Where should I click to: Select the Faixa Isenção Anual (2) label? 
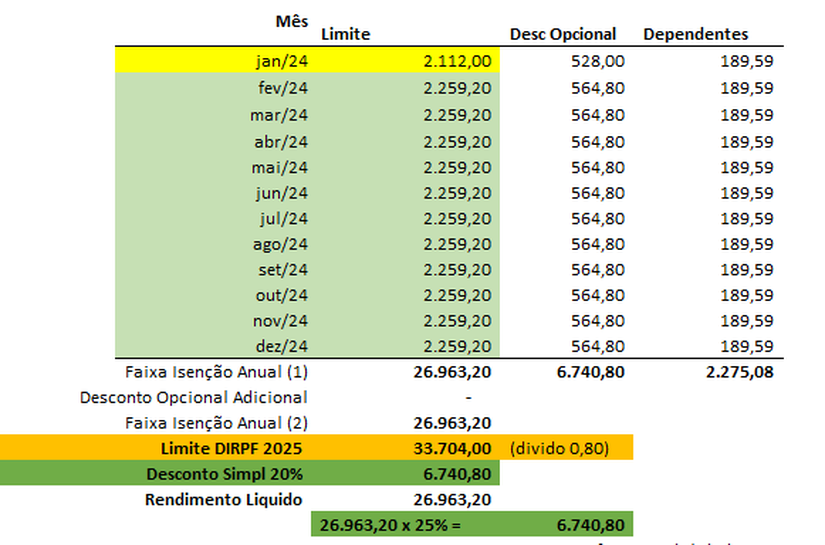tap(216, 423)
